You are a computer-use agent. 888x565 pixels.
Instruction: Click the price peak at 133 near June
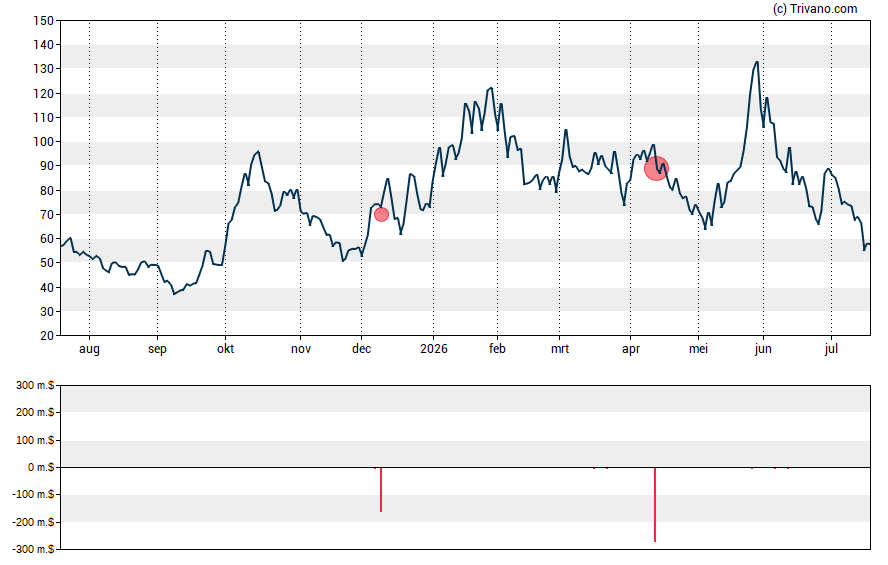[x=757, y=62]
